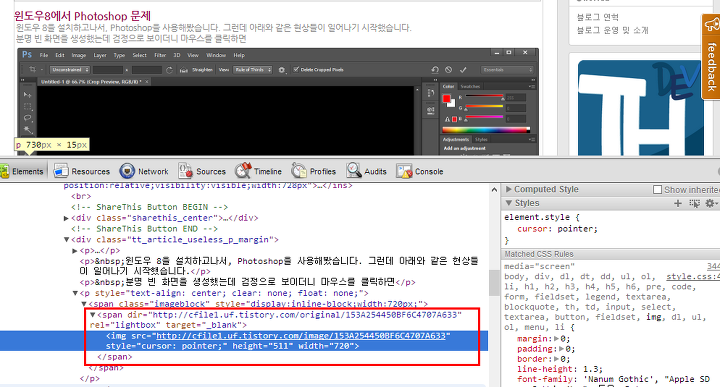
Task: Collapse the span imageblock node
Action: click(84, 304)
